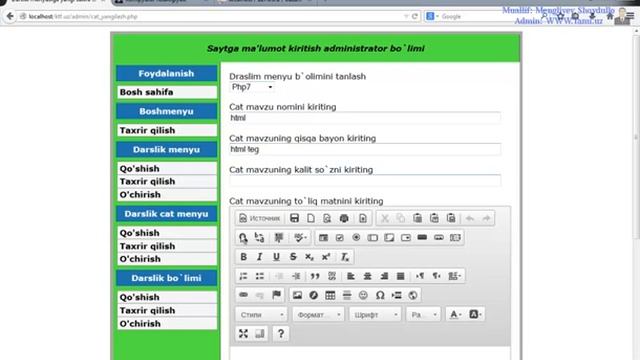Justify text alignment
Image resolution: width=640 pixels, height=360 pixels.
[x=400, y=276]
